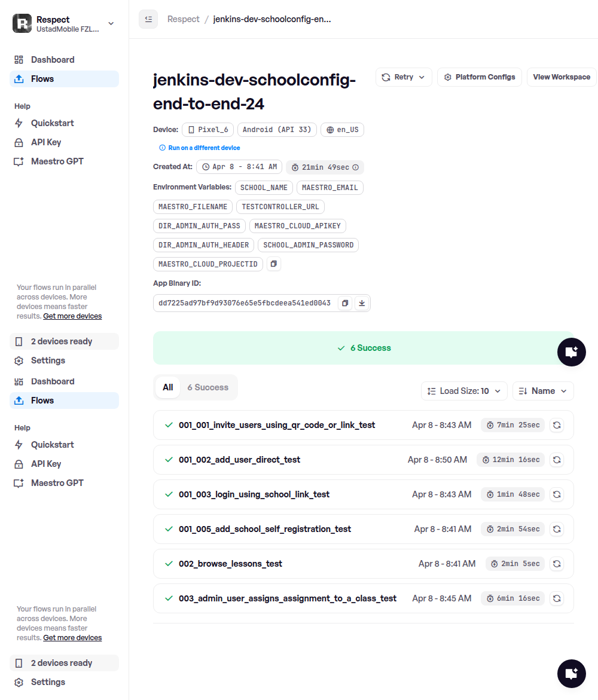Click the Platform Configs button

480,77
